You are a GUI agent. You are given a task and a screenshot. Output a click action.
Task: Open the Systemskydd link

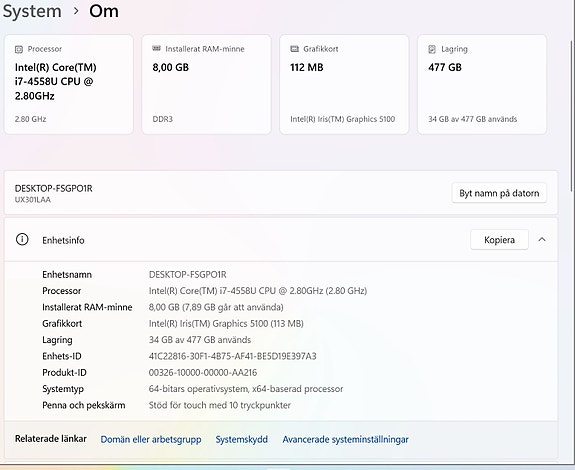[x=242, y=439]
